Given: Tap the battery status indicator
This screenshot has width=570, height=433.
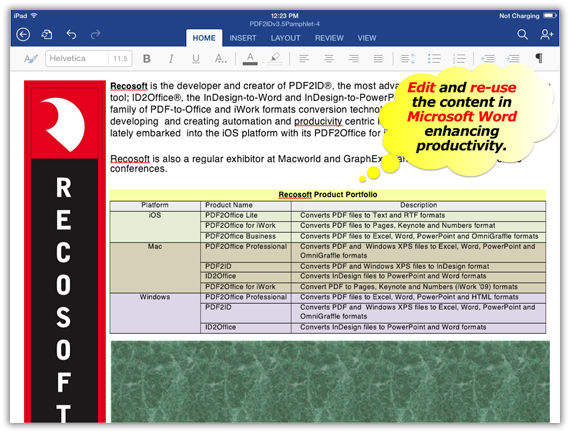Looking at the screenshot, I should (550, 16).
